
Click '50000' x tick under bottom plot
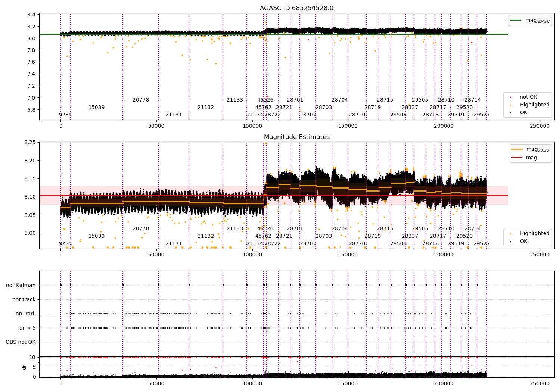(x=156, y=384)
